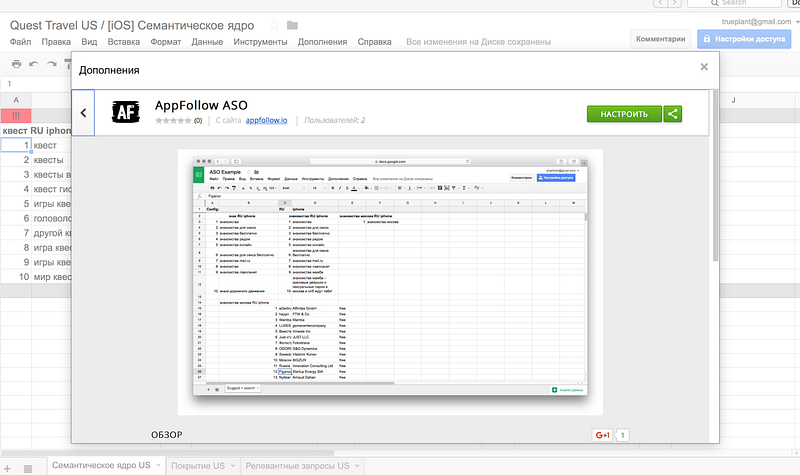The width and height of the screenshot is (800, 475).
Task: Open the Файл menu
Action: pyautogui.click(x=20, y=42)
